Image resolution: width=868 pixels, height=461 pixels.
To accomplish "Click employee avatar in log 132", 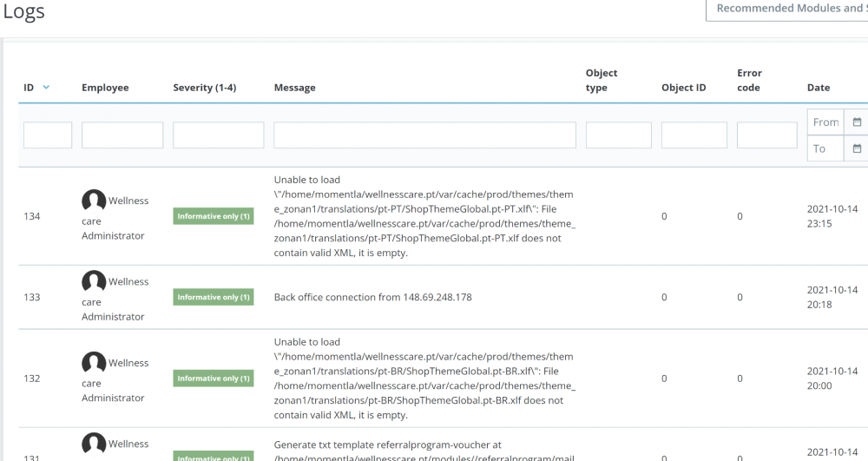I will click(x=94, y=364).
